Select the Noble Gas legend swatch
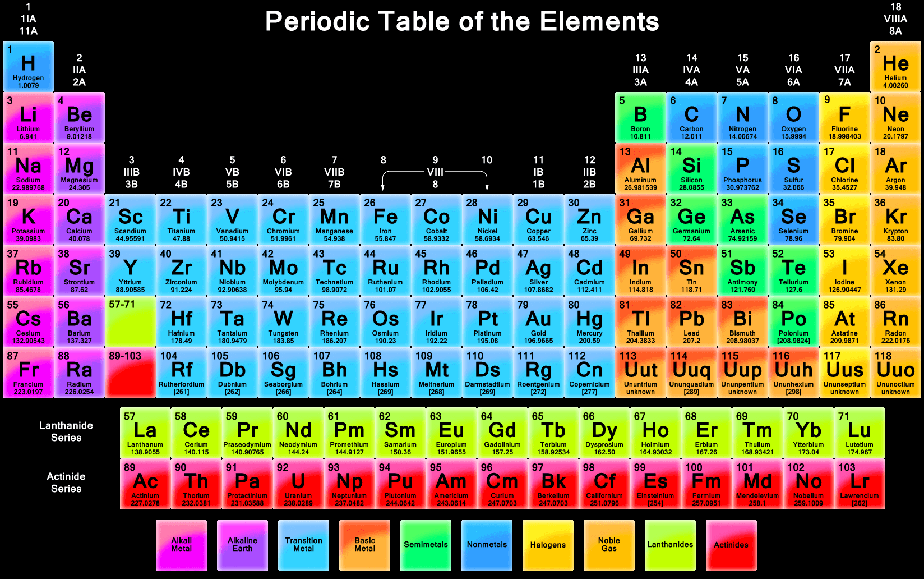924x579 pixels. point(609,545)
